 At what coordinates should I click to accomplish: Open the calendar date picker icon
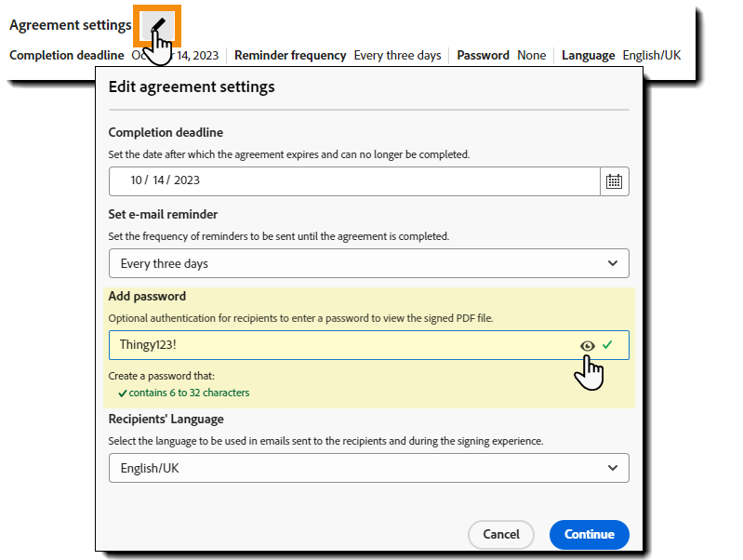coord(614,181)
